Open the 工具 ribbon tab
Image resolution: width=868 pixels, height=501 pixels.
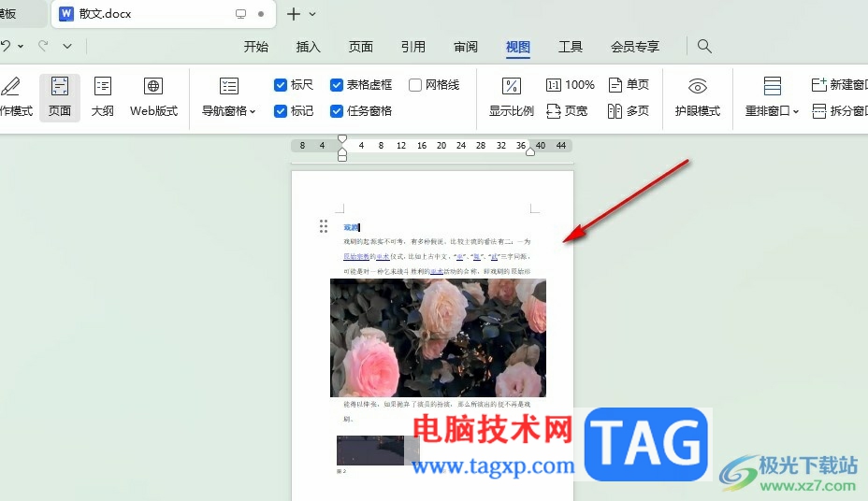[x=571, y=47]
